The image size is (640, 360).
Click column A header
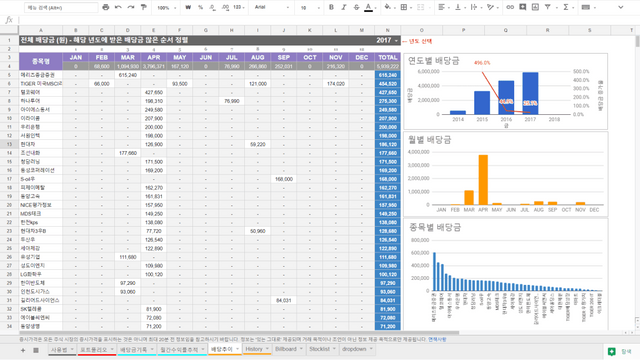41,30
